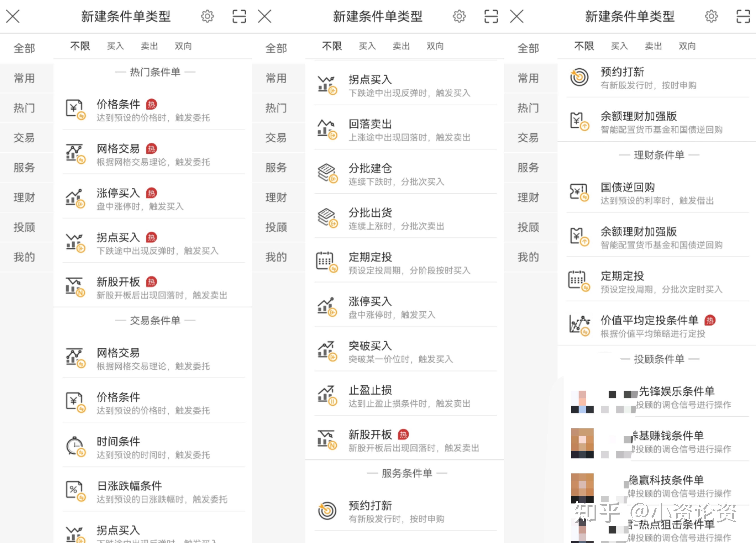Open 投顾 category in the middle sidebar
This screenshot has height=543, width=756.
[276, 227]
